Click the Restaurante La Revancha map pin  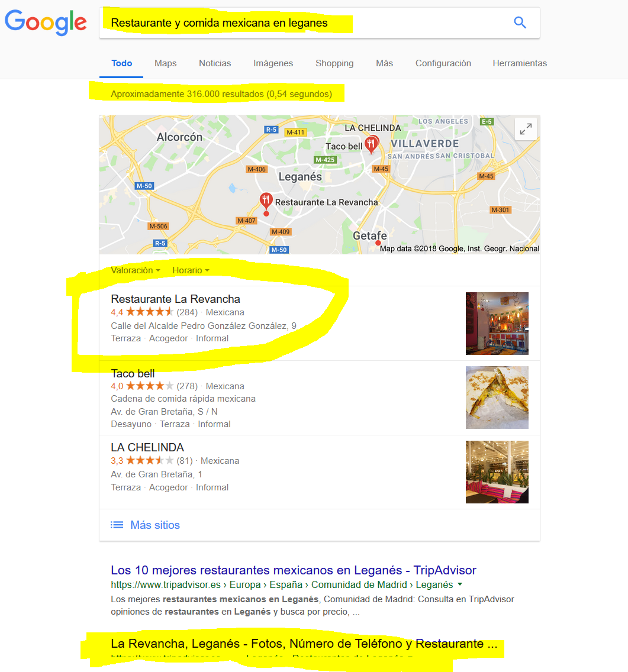266,202
